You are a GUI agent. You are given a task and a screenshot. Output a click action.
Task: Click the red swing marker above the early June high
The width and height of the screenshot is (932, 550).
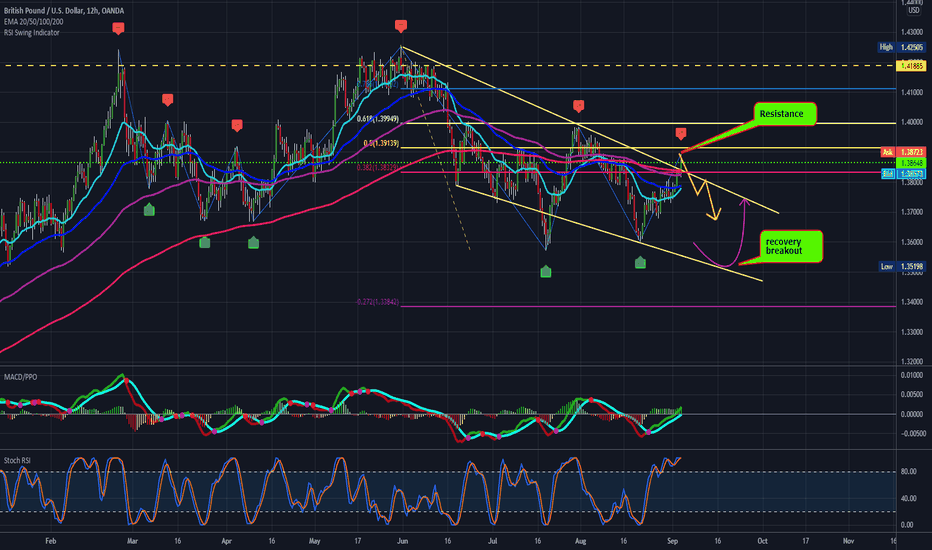(x=401, y=26)
